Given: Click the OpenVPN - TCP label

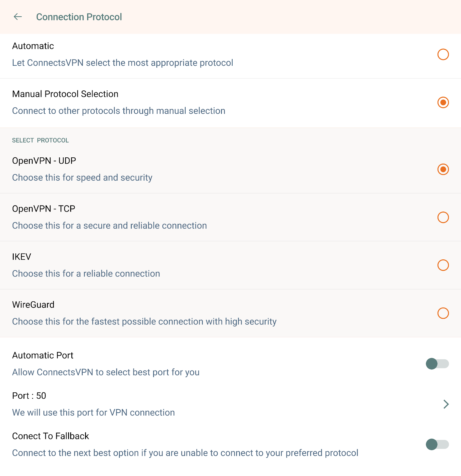Looking at the screenshot, I should point(44,209).
